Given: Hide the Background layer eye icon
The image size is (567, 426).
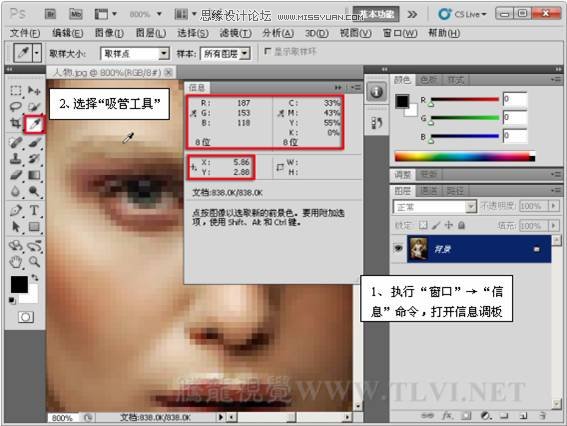Looking at the screenshot, I should (399, 248).
